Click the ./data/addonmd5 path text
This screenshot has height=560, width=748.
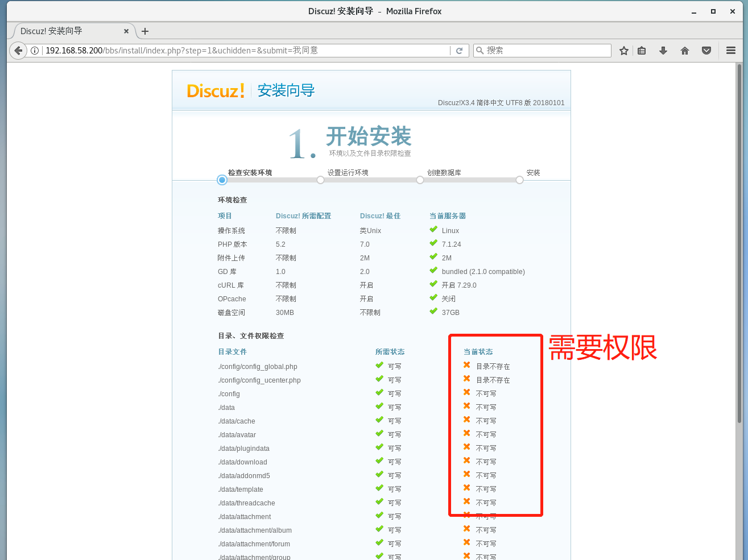(244, 476)
